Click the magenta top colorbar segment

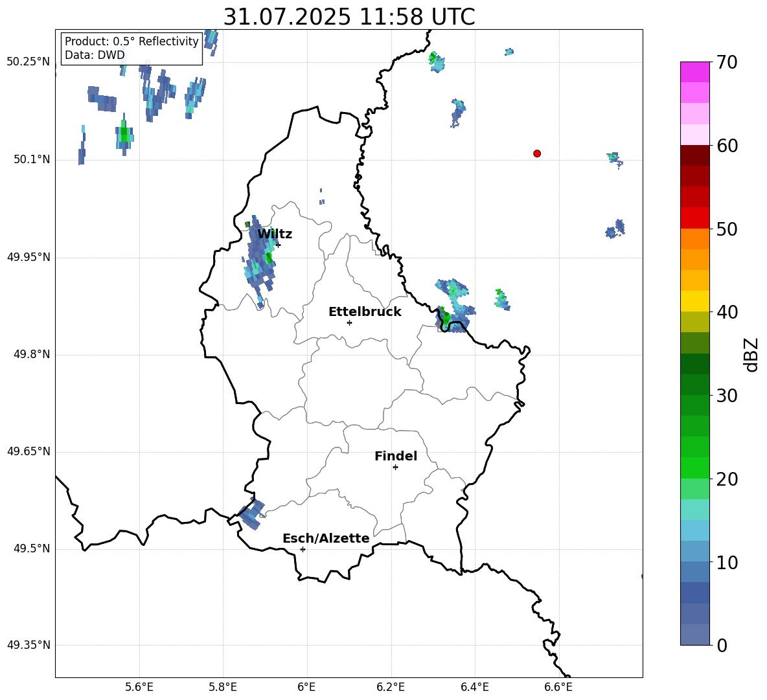pos(694,72)
